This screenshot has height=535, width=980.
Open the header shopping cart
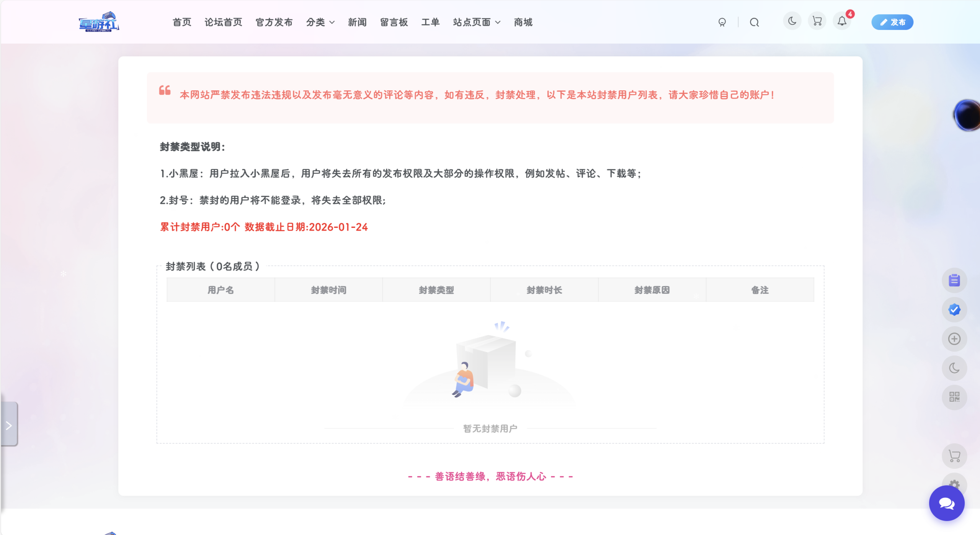pos(817,21)
